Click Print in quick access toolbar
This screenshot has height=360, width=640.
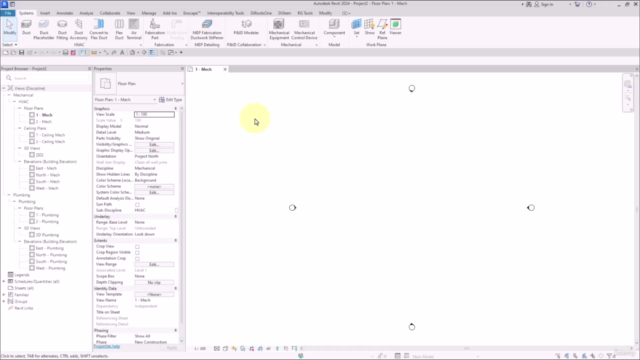65,53
